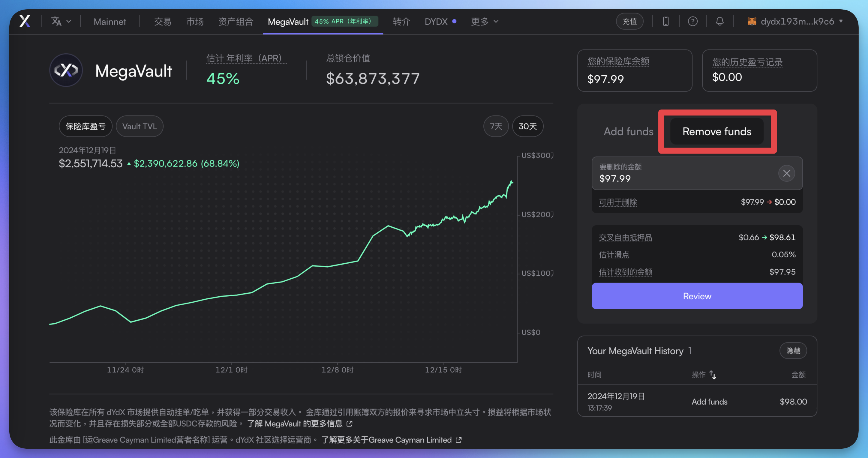The image size is (868, 458).
Task: Expand the 更多 more menu
Action: point(485,22)
